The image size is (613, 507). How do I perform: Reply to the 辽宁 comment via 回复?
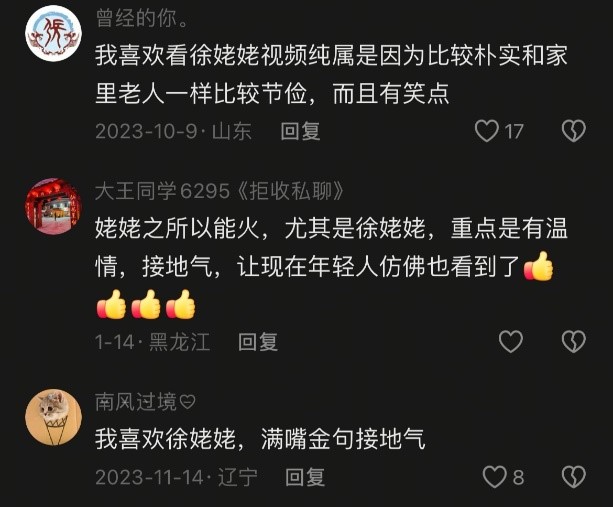coord(305,477)
